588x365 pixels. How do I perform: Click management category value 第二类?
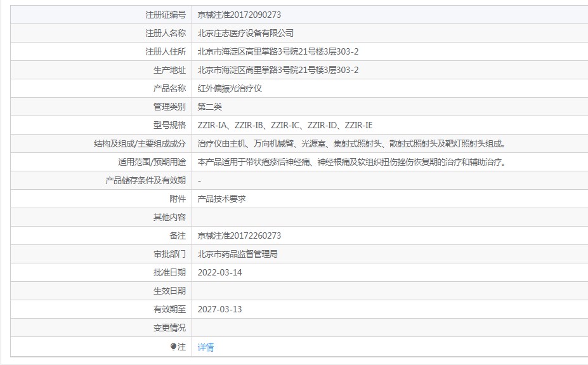coord(209,107)
